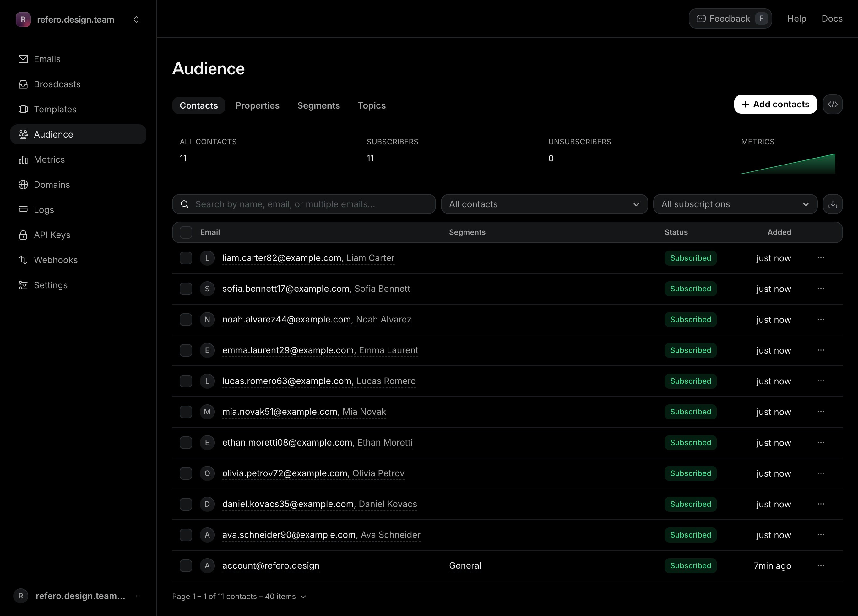Check the lucas.romero63@example.com row checkbox

186,381
